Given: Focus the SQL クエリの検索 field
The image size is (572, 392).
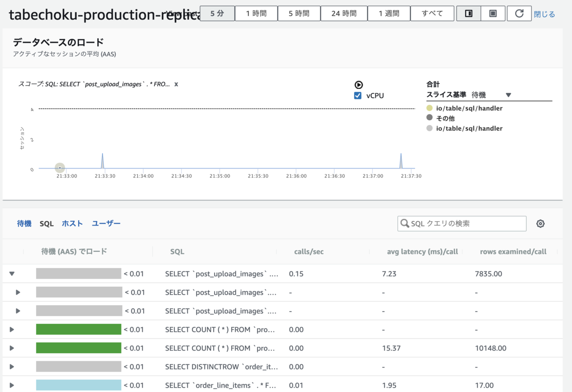Looking at the screenshot, I should (462, 223).
